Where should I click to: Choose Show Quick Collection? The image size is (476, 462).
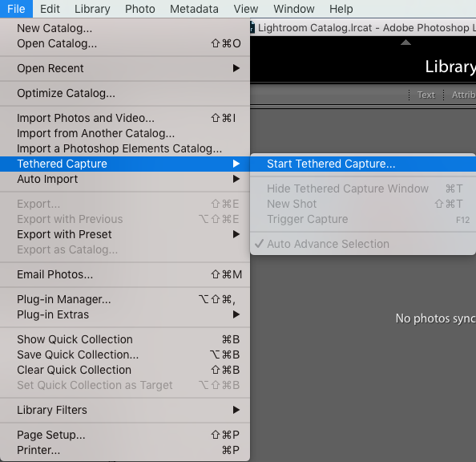point(125,339)
